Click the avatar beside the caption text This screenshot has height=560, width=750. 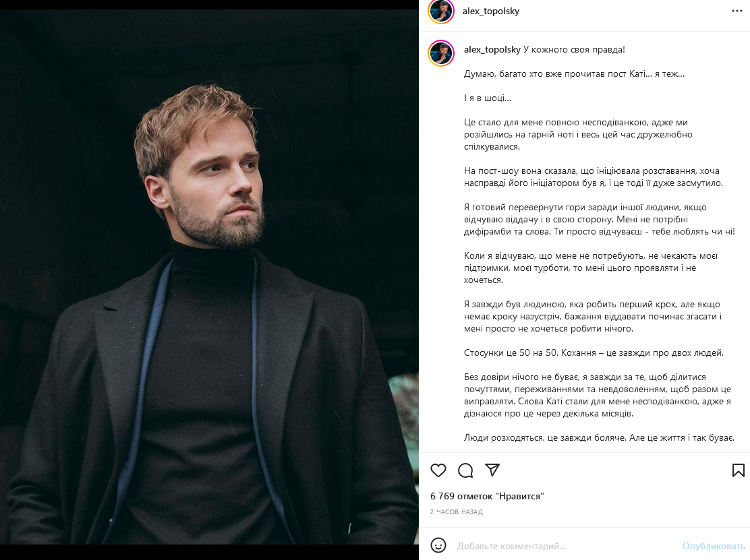[441, 53]
